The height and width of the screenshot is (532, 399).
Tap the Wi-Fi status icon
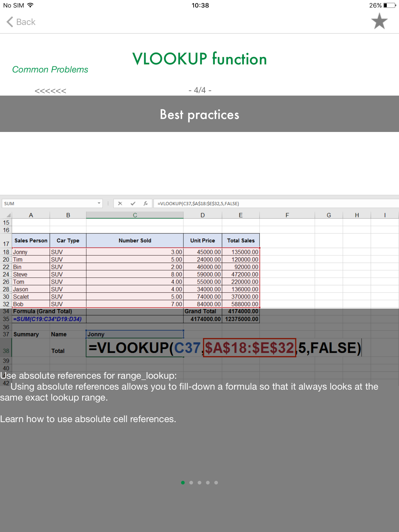pos(30,5)
